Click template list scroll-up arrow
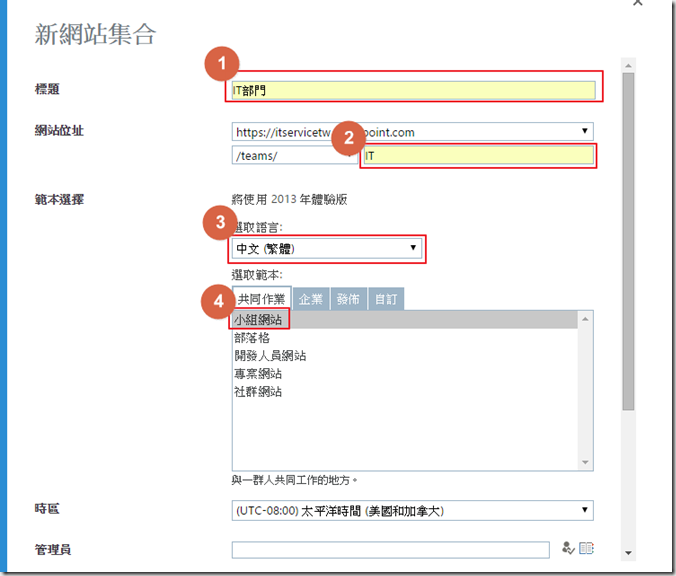The width and height of the screenshot is (676, 576). tap(586, 318)
